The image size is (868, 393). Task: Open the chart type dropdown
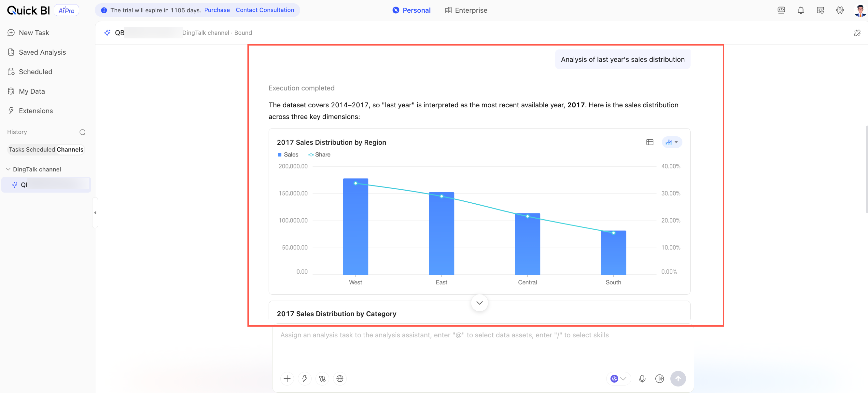pos(672,142)
